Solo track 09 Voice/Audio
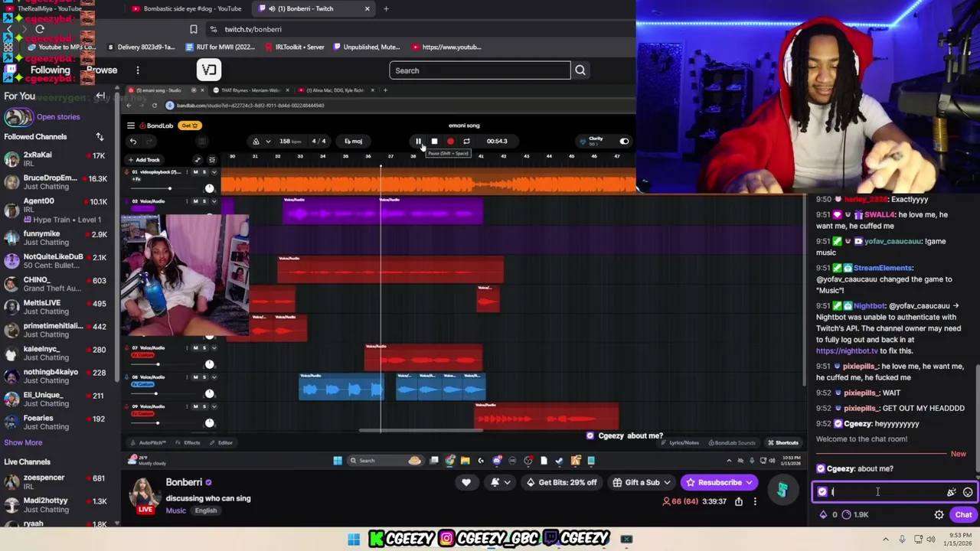Screen dimensions: 980x551 [x=204, y=406]
